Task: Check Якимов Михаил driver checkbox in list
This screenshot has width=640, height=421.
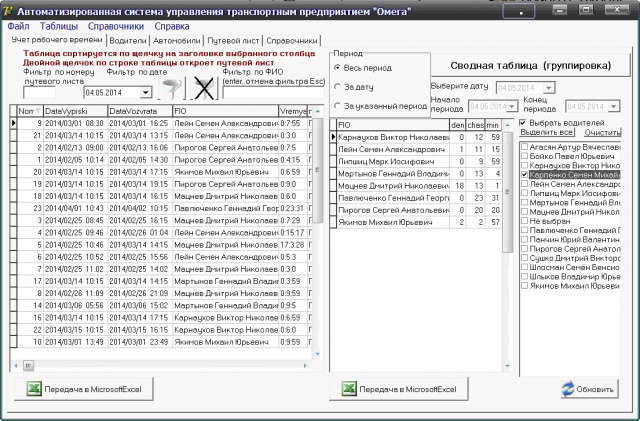Action: (x=525, y=286)
